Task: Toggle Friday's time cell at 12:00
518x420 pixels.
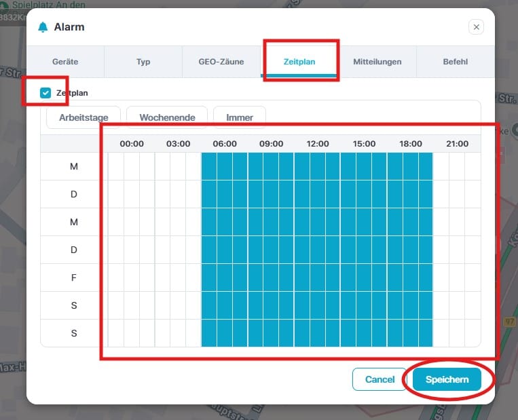Action: coord(301,278)
